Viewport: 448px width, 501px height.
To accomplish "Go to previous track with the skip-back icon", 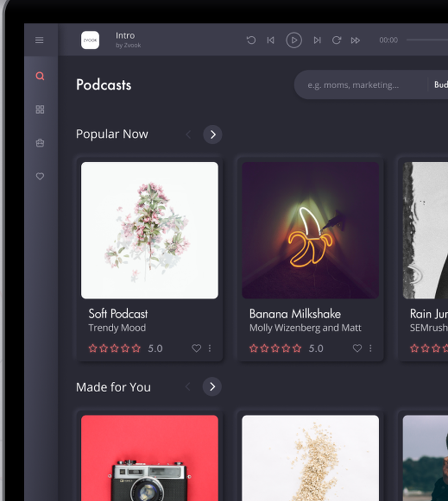I will click(x=271, y=40).
